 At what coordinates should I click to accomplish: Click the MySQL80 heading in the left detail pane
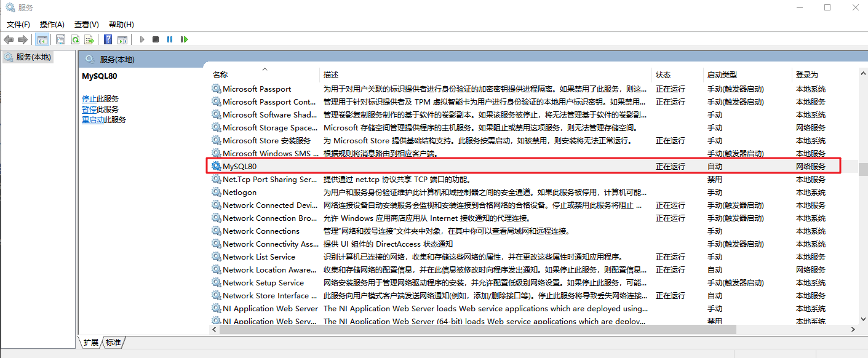tap(100, 76)
